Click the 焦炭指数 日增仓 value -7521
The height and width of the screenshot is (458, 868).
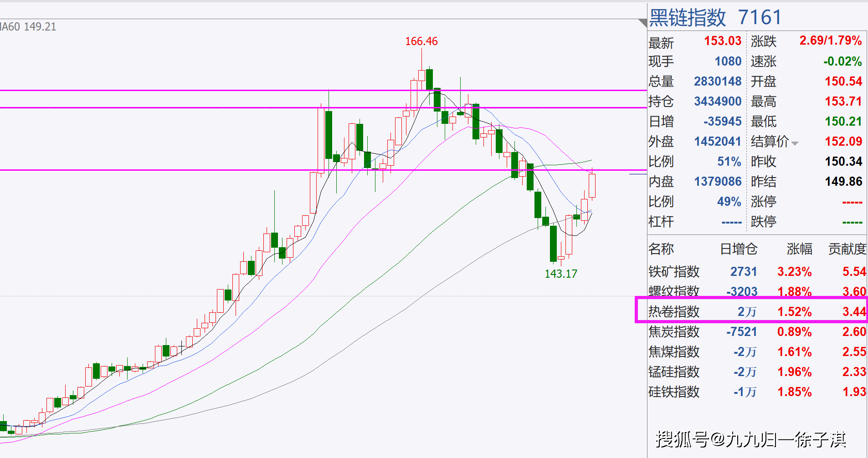click(742, 332)
